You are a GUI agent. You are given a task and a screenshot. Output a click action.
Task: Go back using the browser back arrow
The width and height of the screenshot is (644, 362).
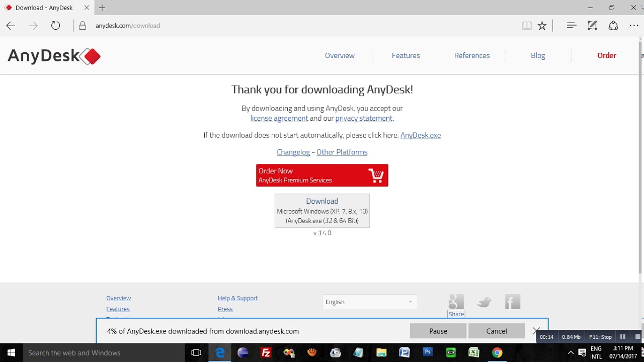point(11,26)
